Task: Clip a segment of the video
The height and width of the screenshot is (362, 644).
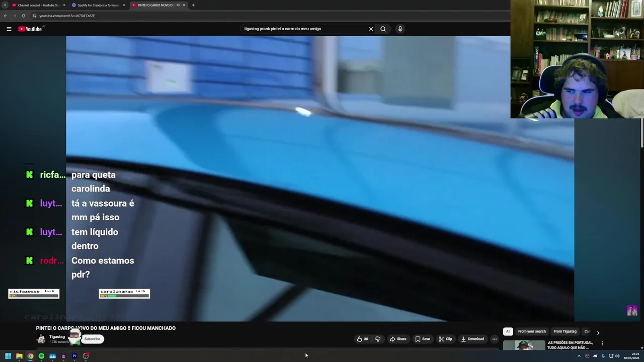Action: [x=445, y=339]
